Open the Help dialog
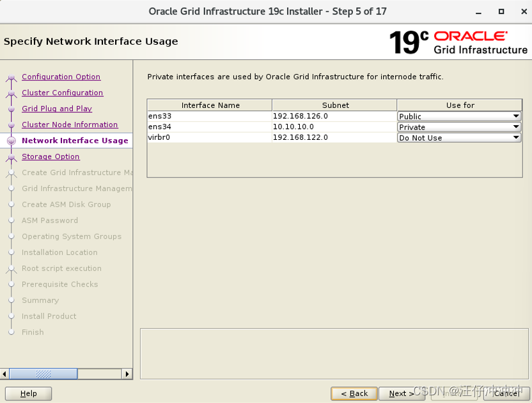 (28, 393)
